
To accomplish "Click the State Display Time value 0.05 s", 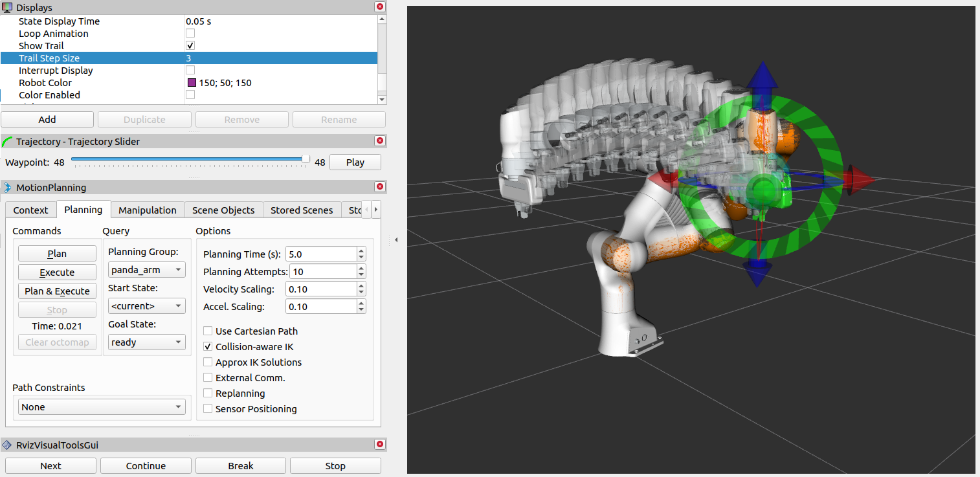I will pyautogui.click(x=199, y=21).
